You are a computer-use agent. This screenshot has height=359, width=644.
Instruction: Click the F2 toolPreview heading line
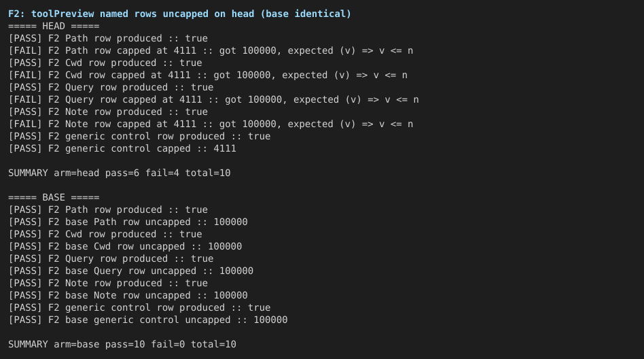tap(179, 14)
